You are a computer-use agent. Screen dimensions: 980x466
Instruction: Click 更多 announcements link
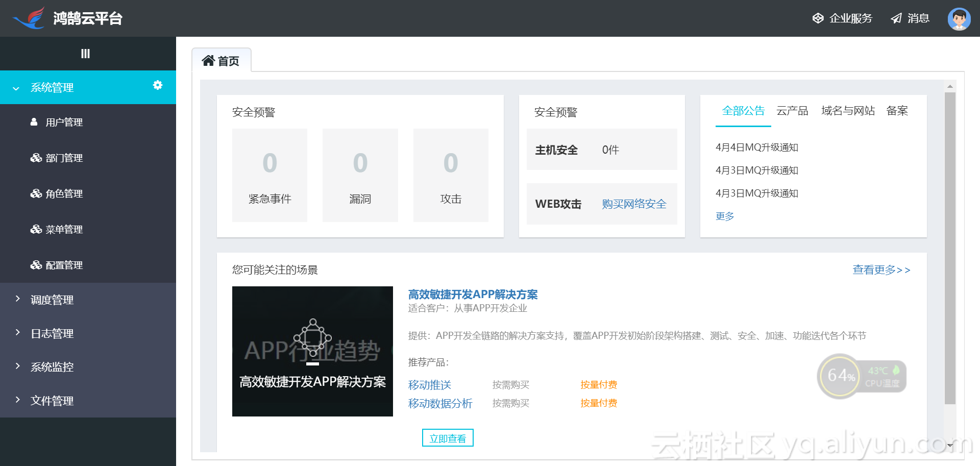coord(725,216)
